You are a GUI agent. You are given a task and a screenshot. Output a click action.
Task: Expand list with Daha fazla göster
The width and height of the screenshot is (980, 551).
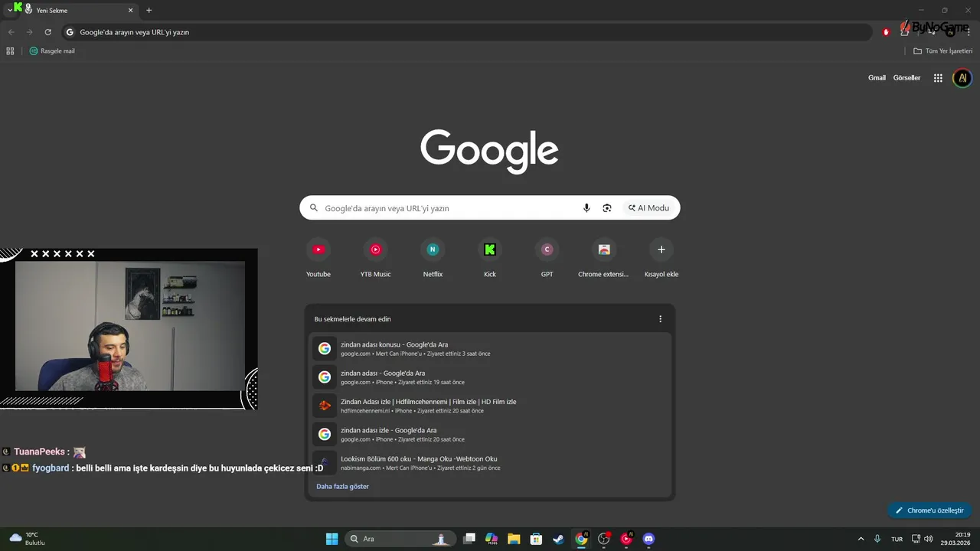[x=342, y=486]
